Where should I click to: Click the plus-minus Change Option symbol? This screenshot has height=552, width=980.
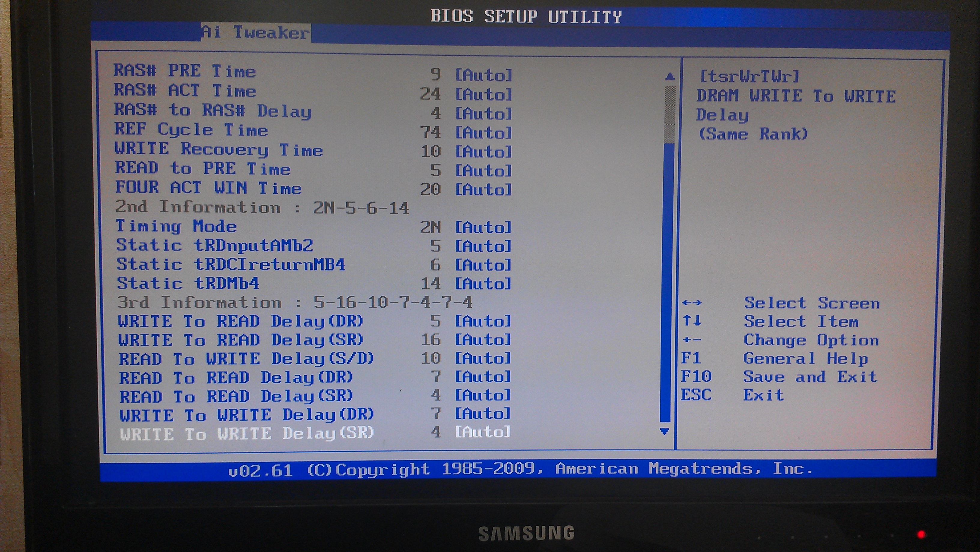coord(692,340)
